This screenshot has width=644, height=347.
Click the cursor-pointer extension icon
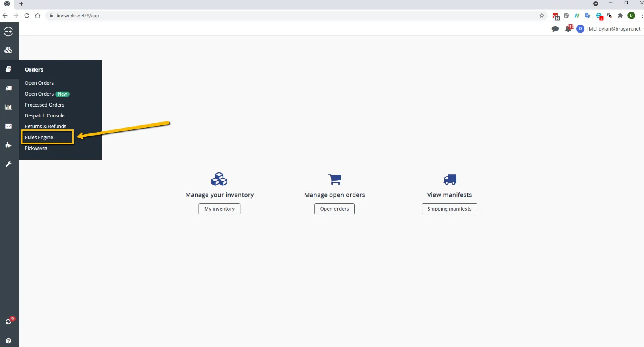pyautogui.click(x=610, y=16)
